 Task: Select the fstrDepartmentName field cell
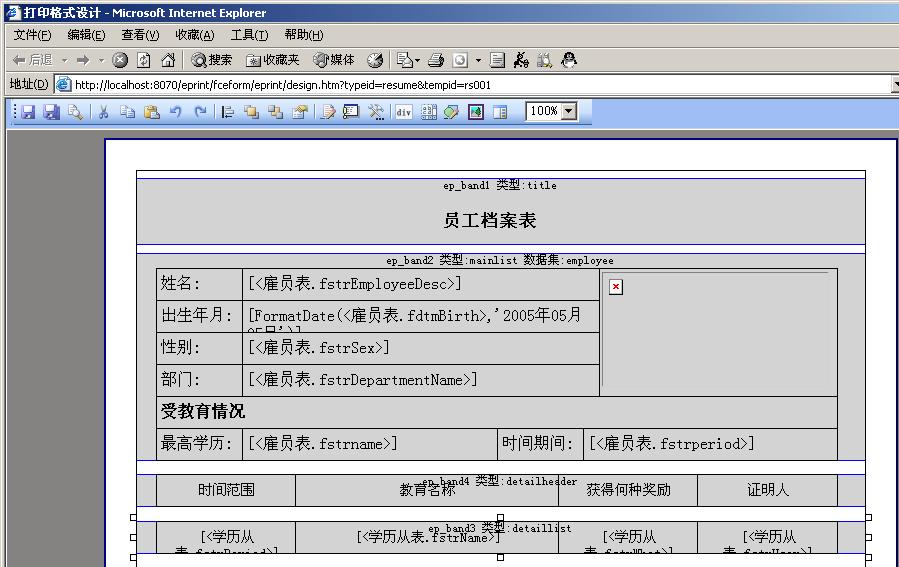(421, 380)
